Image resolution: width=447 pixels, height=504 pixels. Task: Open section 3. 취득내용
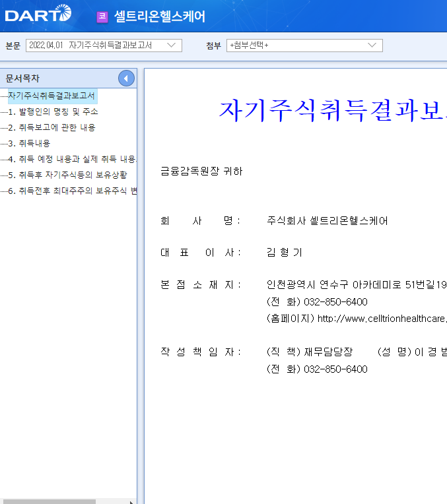coord(29,143)
